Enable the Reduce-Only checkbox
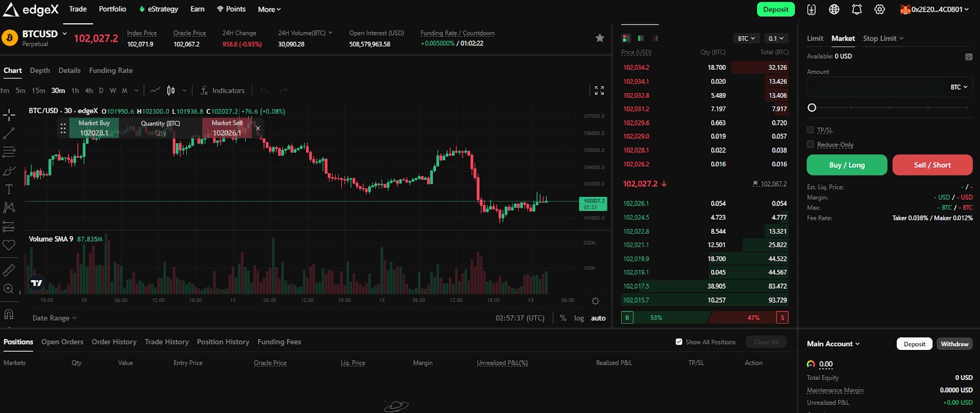 [810, 144]
